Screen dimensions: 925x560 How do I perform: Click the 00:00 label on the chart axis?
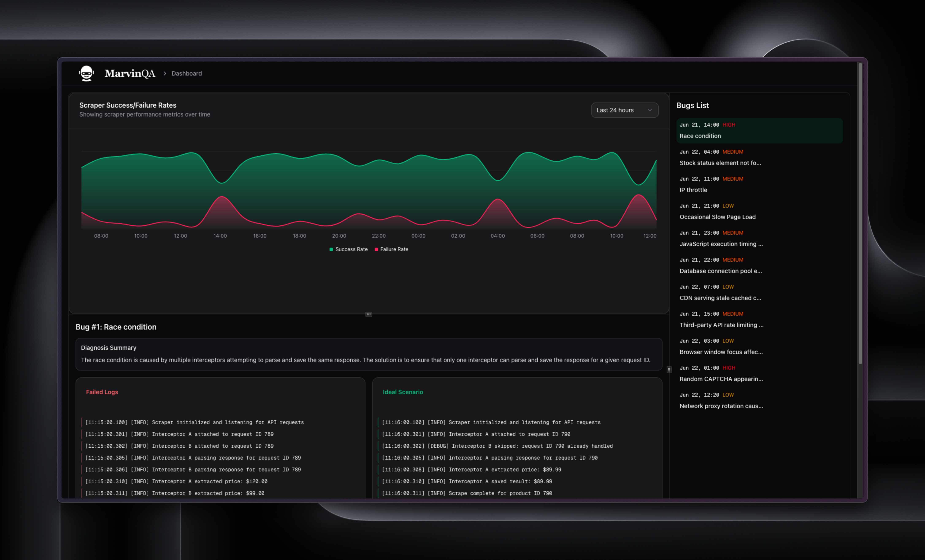[418, 236]
